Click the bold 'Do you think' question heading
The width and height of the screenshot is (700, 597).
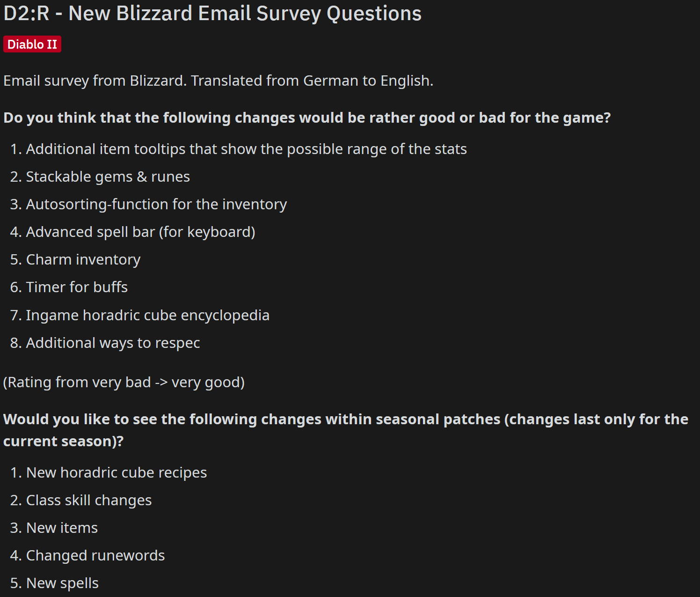click(307, 118)
